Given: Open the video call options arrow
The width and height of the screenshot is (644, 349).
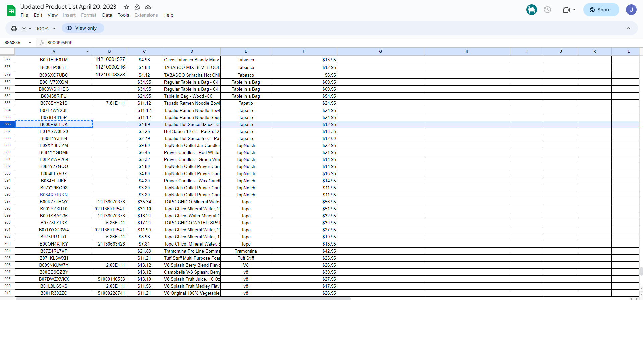Looking at the screenshot, I should pos(574,10).
